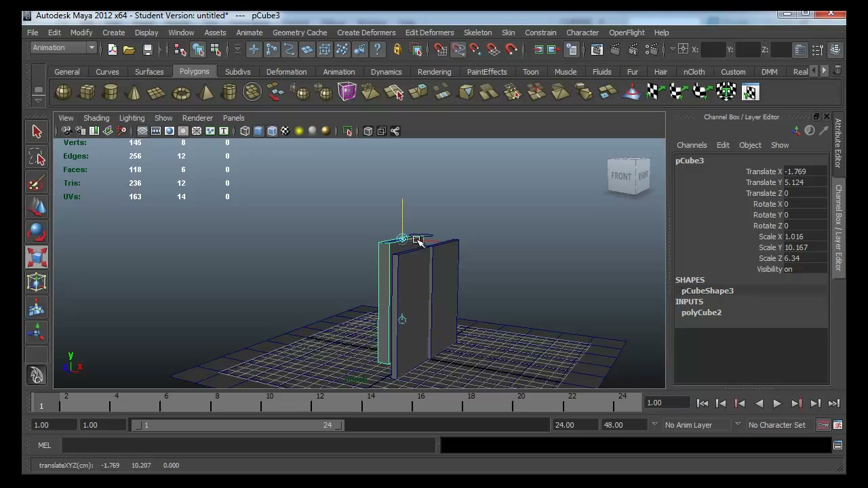The height and width of the screenshot is (488, 868).
Task: Expand the polyCube2 input node
Action: (x=701, y=312)
